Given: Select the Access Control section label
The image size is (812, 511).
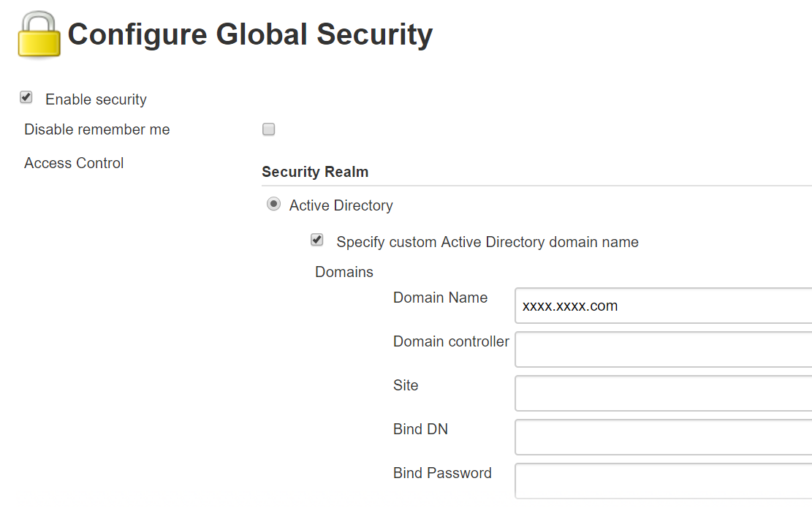Looking at the screenshot, I should [74, 163].
